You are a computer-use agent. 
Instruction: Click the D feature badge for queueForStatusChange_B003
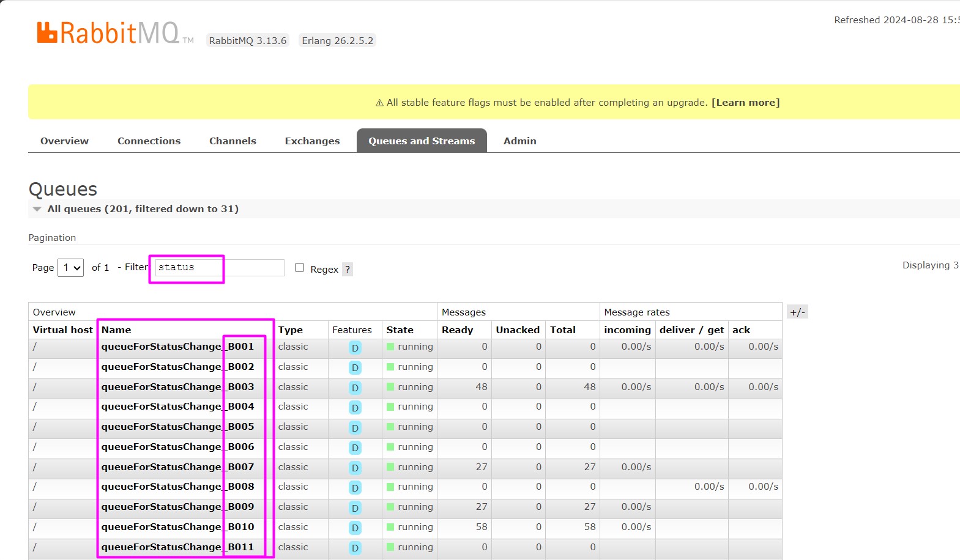point(355,388)
